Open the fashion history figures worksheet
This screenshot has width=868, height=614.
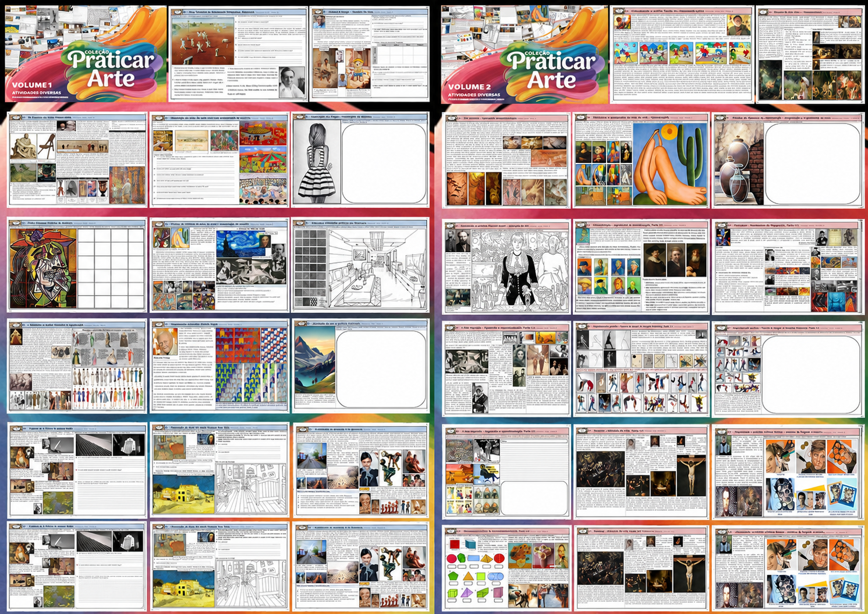(77, 366)
